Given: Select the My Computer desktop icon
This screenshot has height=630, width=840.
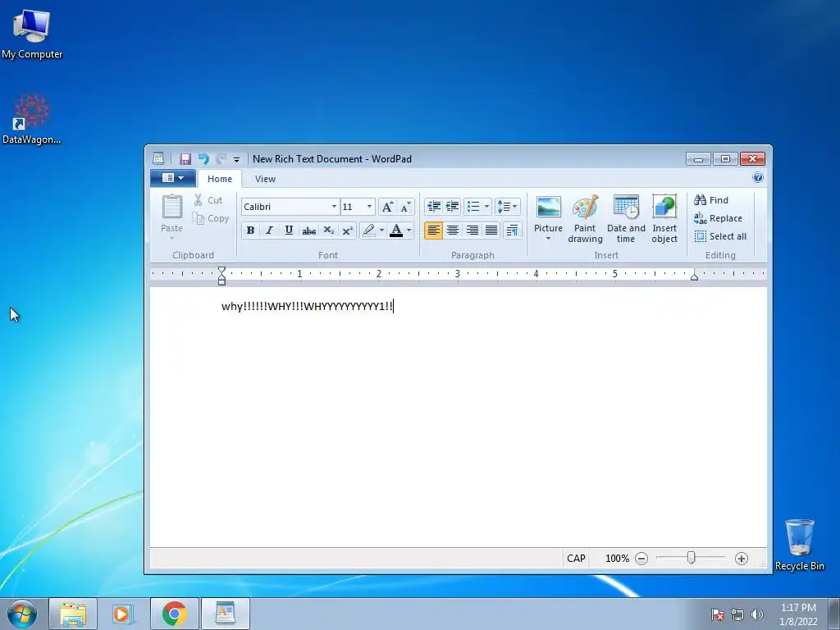Looking at the screenshot, I should [x=32, y=34].
